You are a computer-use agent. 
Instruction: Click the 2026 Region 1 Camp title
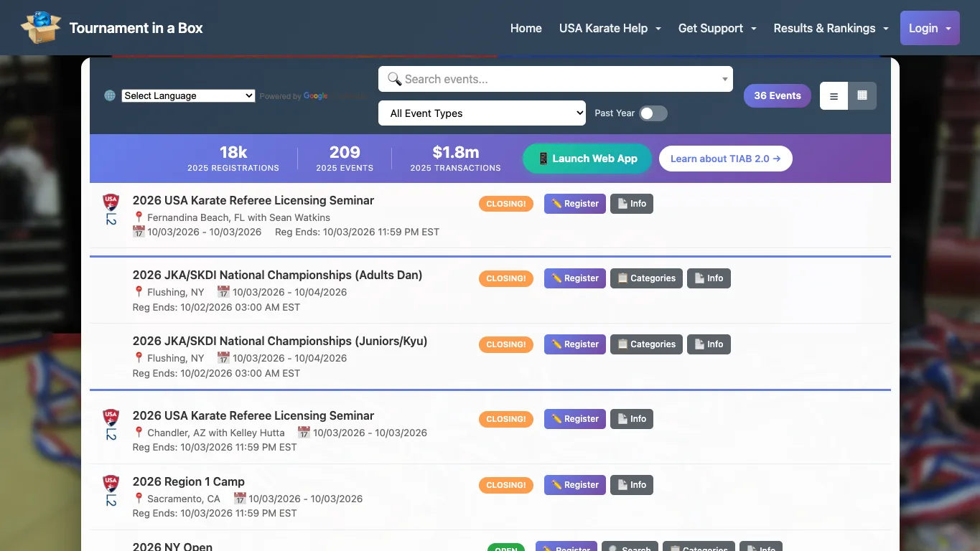[189, 481]
